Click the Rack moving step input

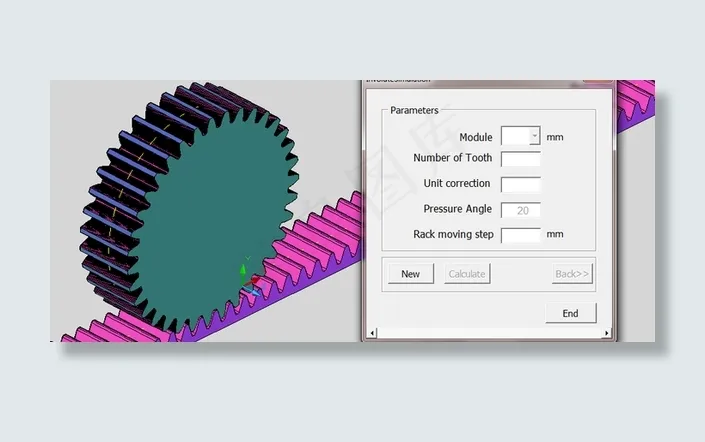click(x=520, y=236)
